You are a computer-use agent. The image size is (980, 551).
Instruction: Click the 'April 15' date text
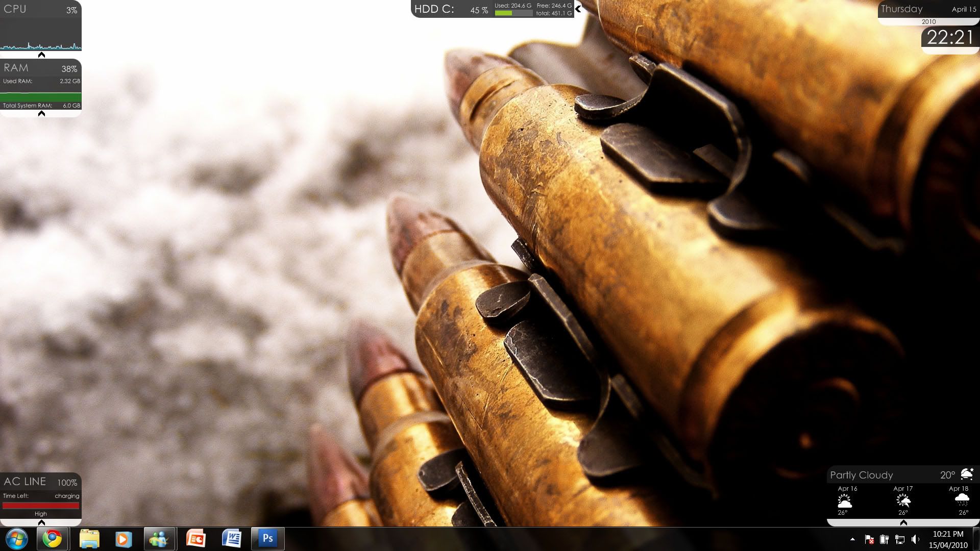(964, 9)
